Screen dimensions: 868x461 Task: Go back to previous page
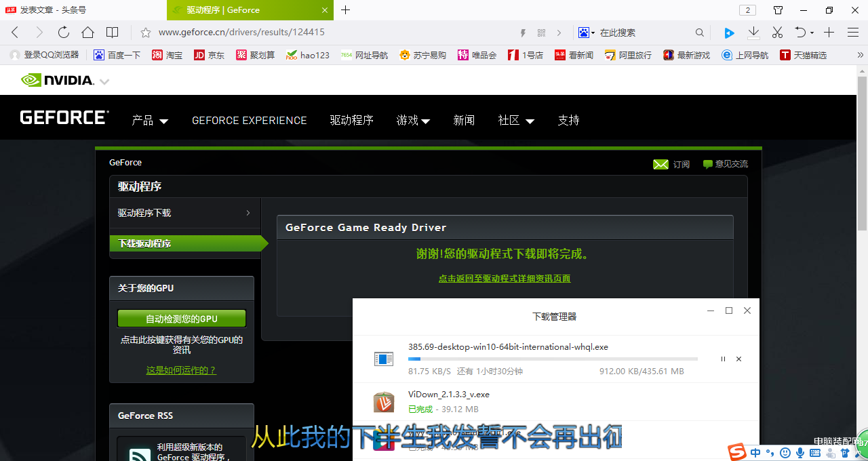(x=15, y=33)
